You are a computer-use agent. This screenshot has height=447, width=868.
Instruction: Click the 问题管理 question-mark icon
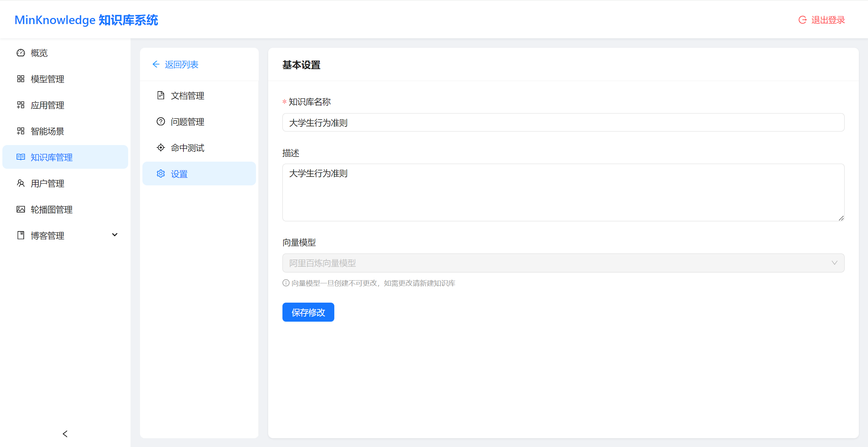[x=161, y=121]
